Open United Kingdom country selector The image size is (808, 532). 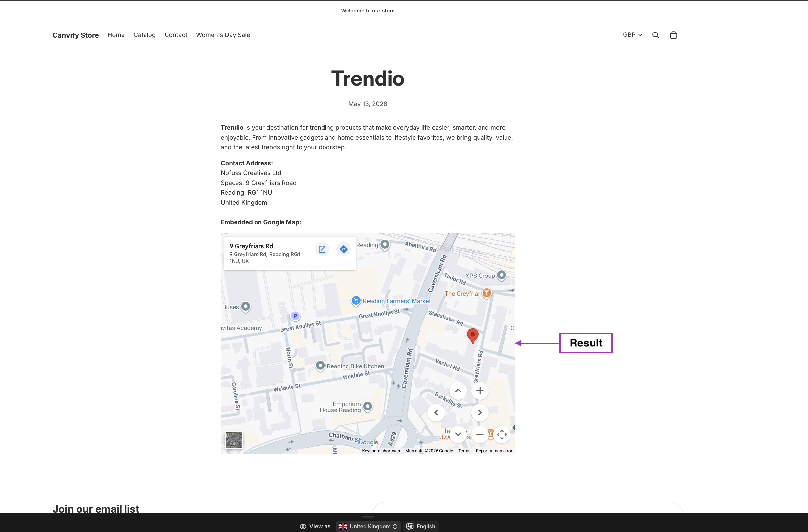click(x=368, y=526)
